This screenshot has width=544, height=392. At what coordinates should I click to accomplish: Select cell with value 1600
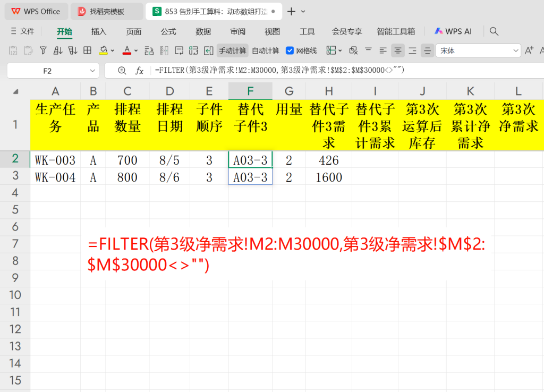coord(328,177)
